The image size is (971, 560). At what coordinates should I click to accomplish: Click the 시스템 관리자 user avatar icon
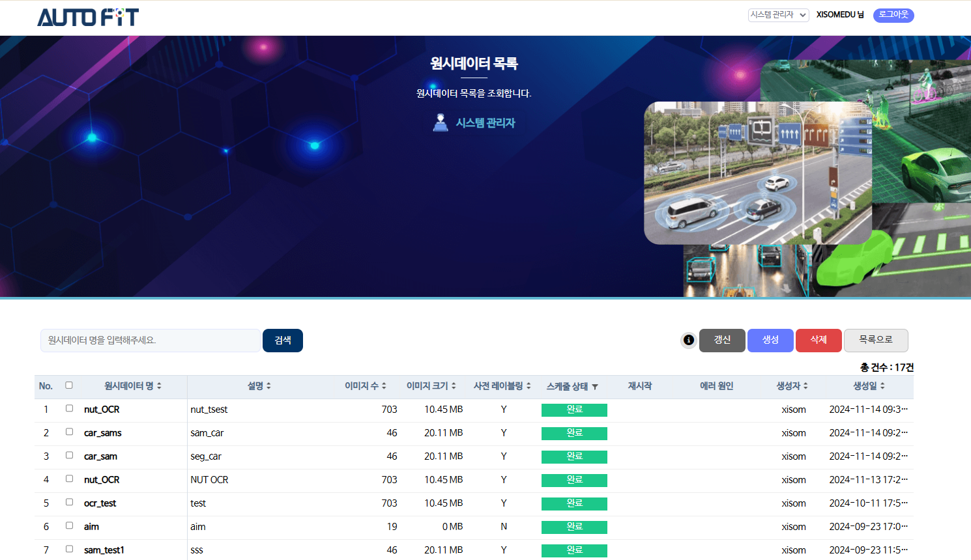pyautogui.click(x=441, y=123)
